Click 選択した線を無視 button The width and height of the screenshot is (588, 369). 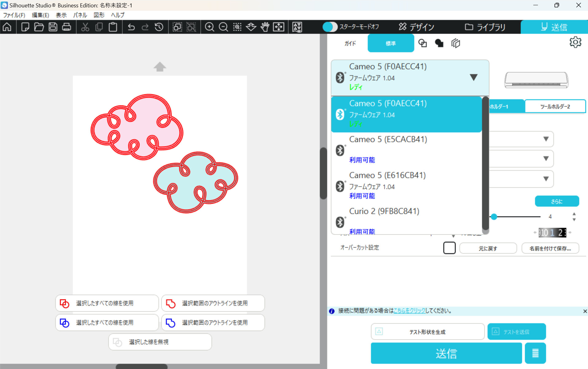[160, 342]
